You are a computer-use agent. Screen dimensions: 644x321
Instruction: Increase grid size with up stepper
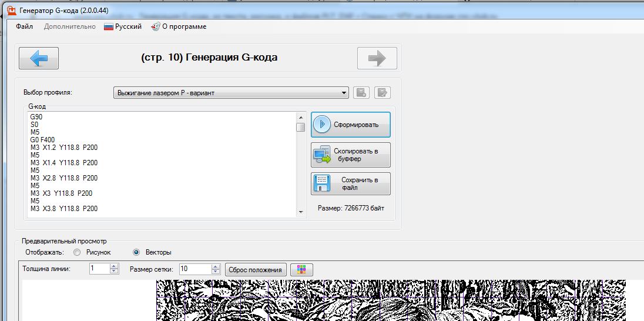coord(216,266)
